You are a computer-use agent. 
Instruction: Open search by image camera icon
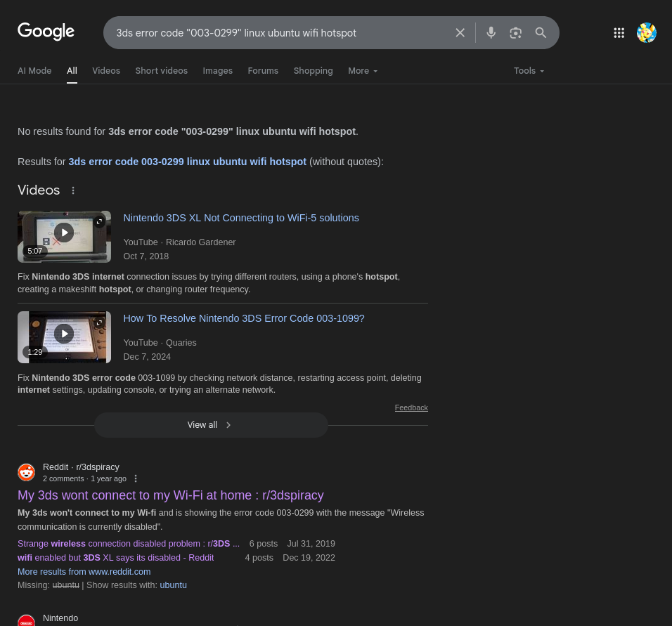coord(515,32)
